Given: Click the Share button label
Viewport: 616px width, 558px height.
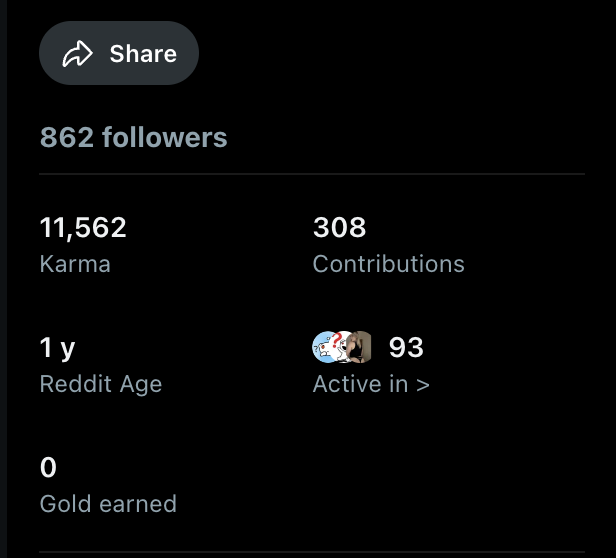Looking at the screenshot, I should 143,54.
